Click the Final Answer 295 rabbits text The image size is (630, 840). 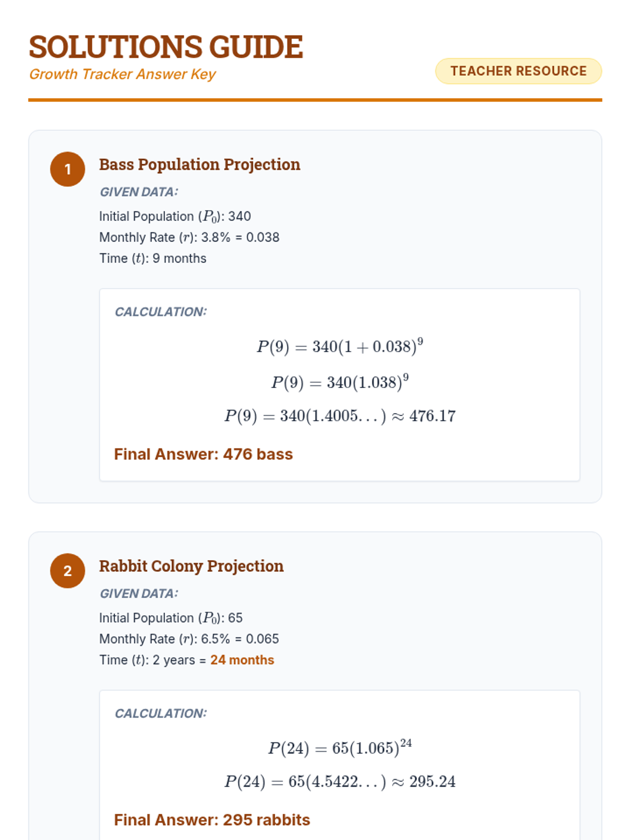212,820
